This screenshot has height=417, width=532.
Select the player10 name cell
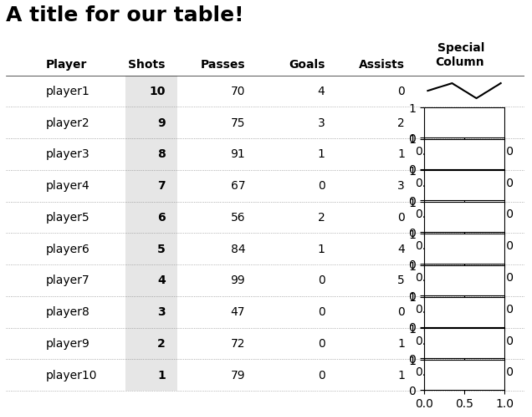(71, 375)
